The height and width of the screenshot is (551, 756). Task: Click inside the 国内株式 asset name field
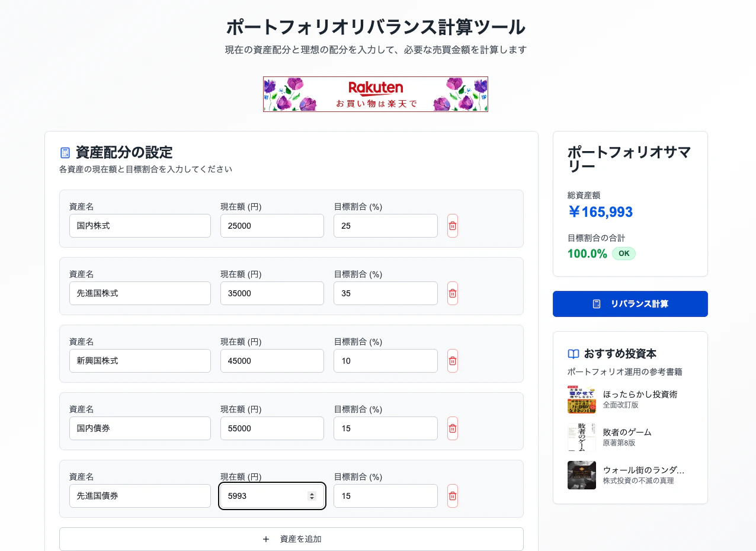point(140,226)
